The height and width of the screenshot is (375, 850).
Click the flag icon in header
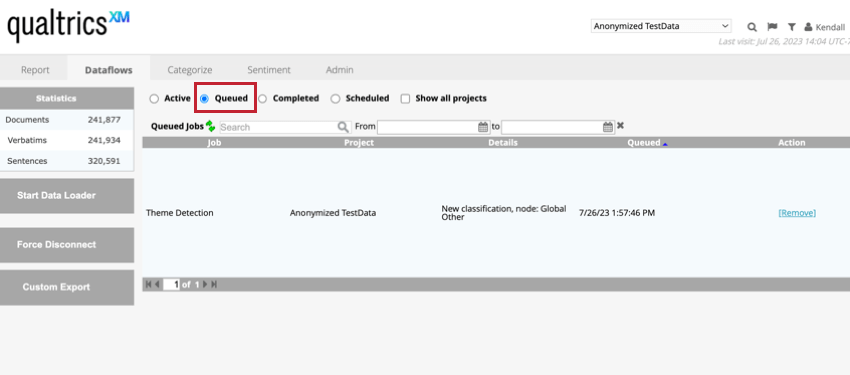tap(772, 27)
